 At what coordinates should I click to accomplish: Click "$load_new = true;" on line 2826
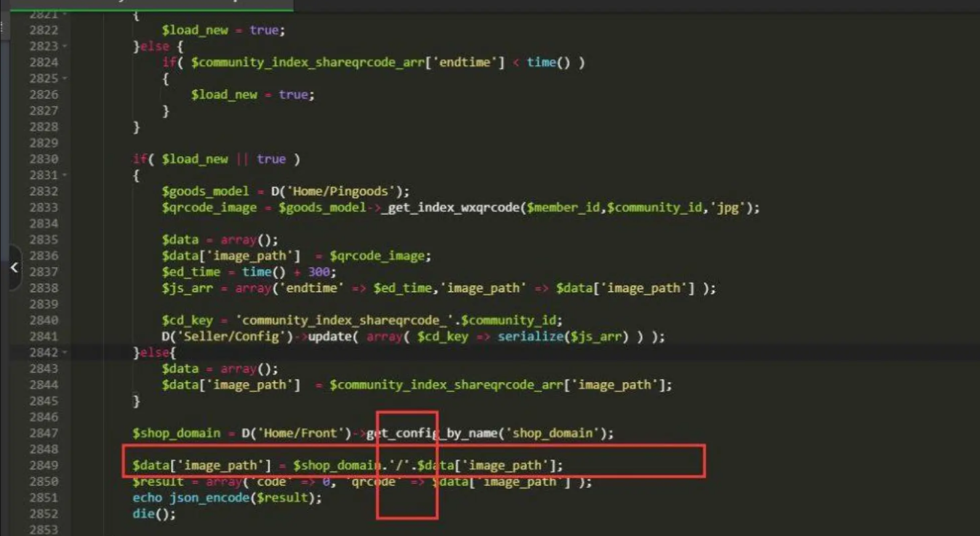[252, 95]
